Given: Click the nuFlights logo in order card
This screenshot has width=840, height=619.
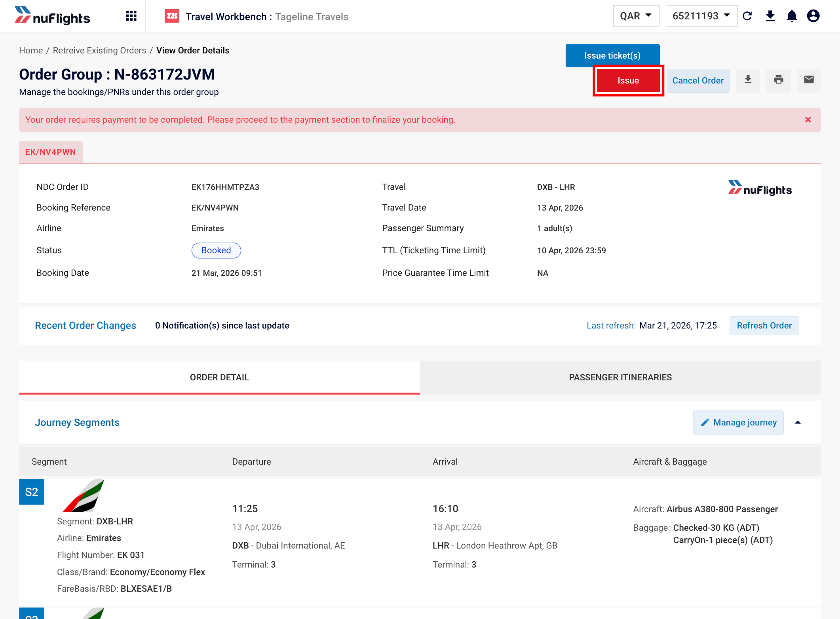Looking at the screenshot, I should pos(760,188).
